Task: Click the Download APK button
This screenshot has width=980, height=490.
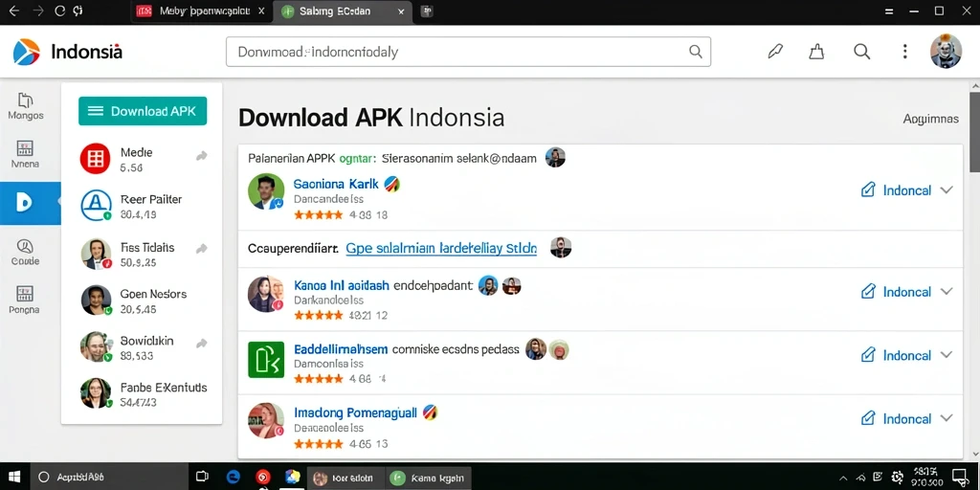Action: point(143,111)
